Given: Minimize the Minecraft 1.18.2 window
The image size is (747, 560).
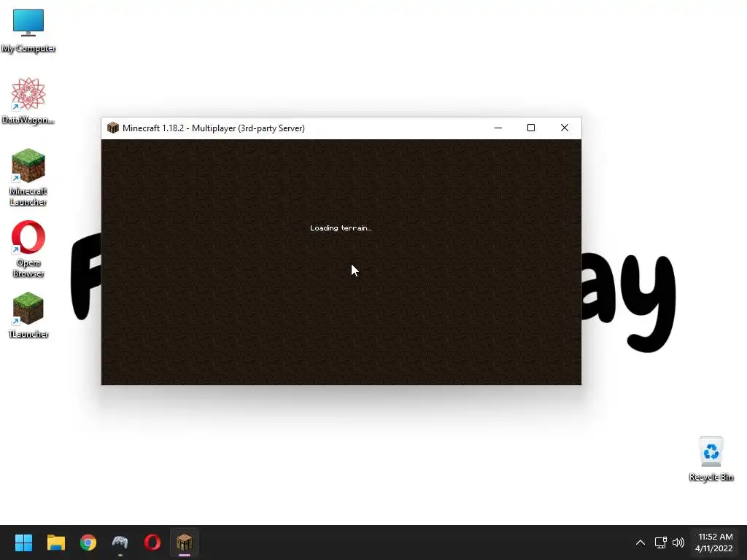Looking at the screenshot, I should pyautogui.click(x=498, y=128).
